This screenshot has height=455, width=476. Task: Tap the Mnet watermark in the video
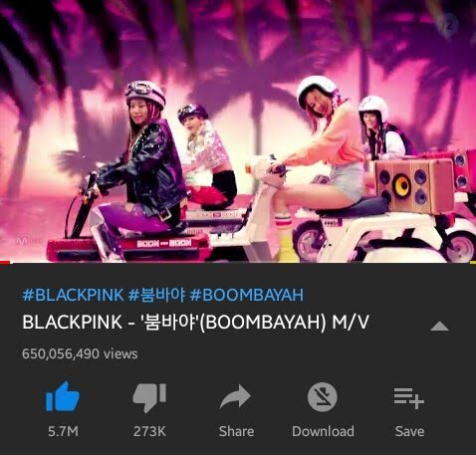[29, 241]
